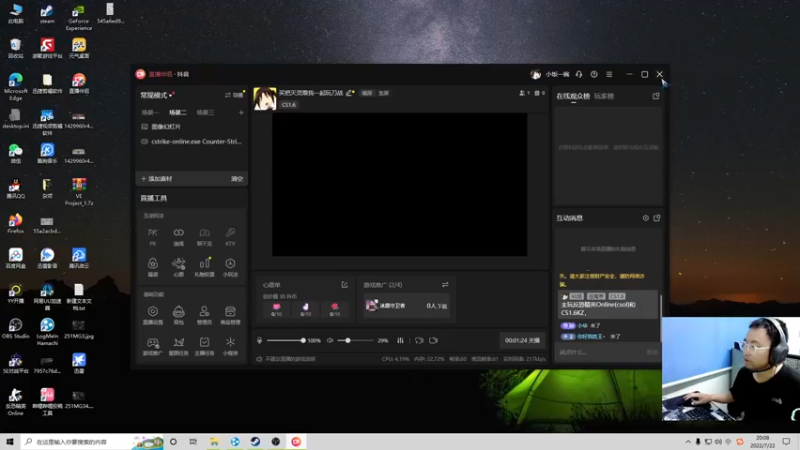The width and height of the screenshot is (800, 450).
Task: Toggle the second recording-style button after mixer
Action: [x=434, y=340]
